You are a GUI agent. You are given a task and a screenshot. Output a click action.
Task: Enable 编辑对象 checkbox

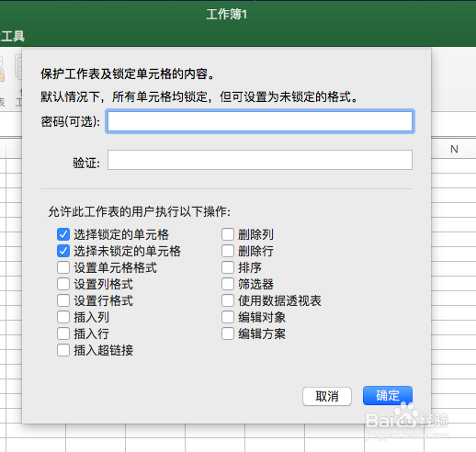228,317
